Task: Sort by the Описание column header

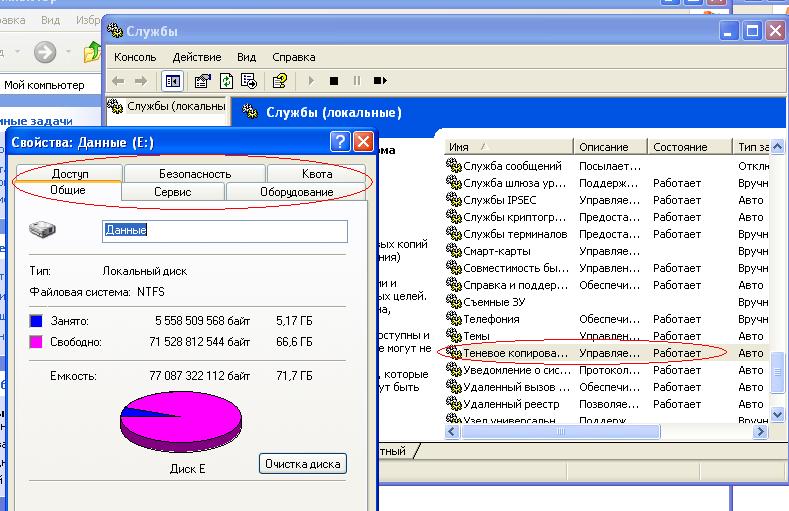Action: pyautogui.click(x=610, y=147)
